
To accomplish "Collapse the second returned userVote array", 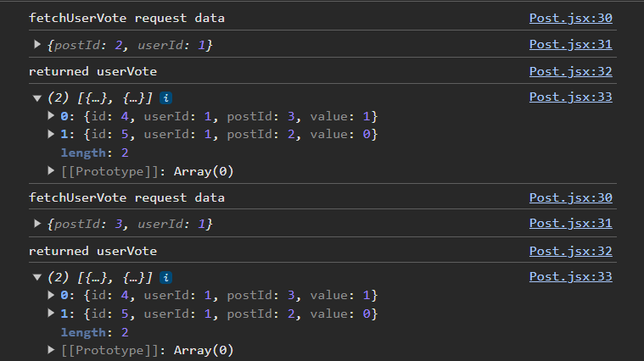I will pos(37,278).
